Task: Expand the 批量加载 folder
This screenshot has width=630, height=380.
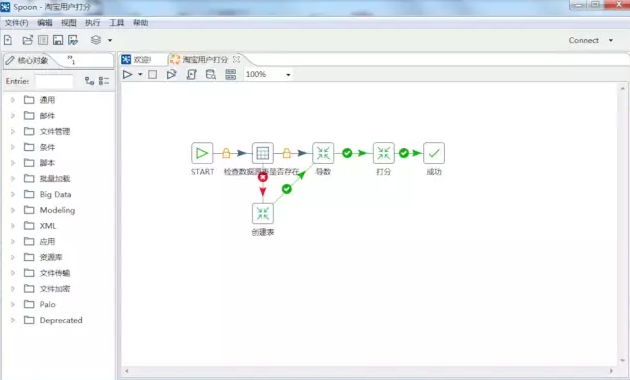Action: 13,178
